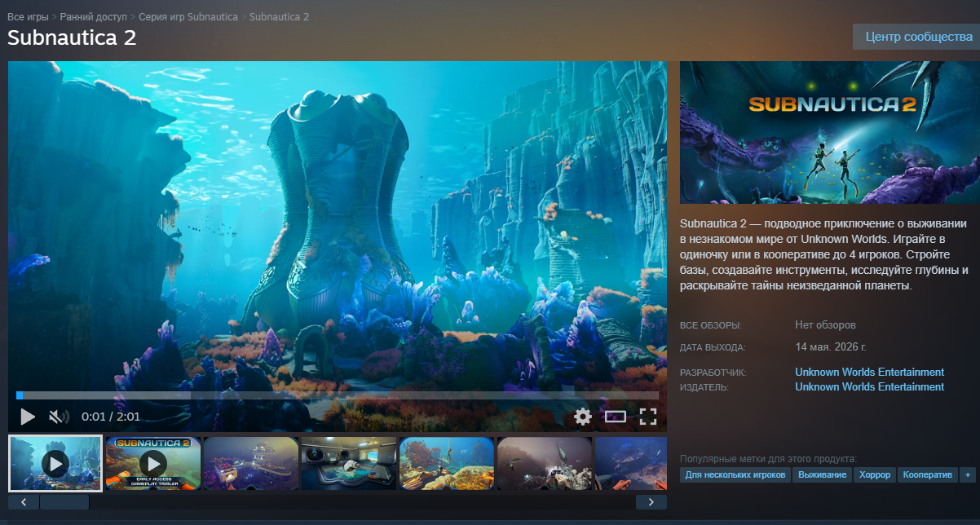Seek along the video progress bar

[x=338, y=395]
